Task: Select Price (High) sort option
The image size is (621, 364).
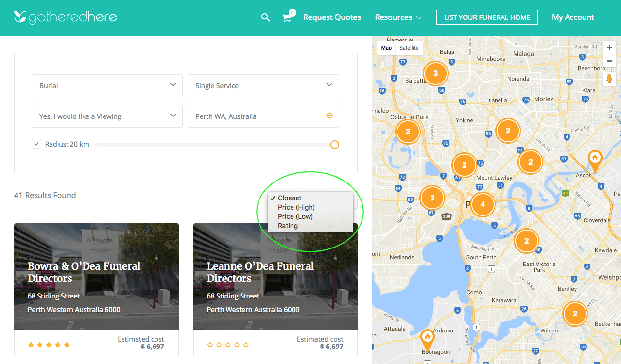Action: click(310, 207)
